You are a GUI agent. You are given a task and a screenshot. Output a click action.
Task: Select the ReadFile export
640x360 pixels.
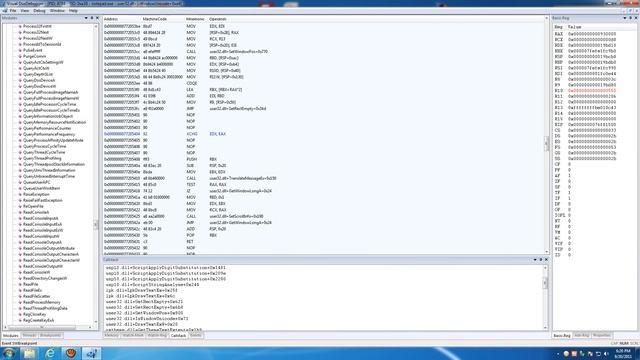tap(31, 284)
